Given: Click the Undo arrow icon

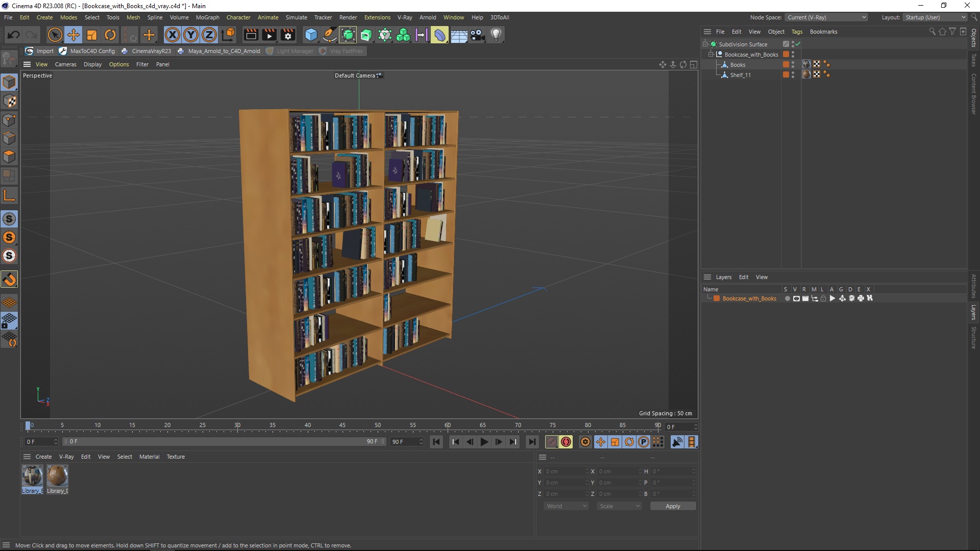Looking at the screenshot, I should coord(14,35).
